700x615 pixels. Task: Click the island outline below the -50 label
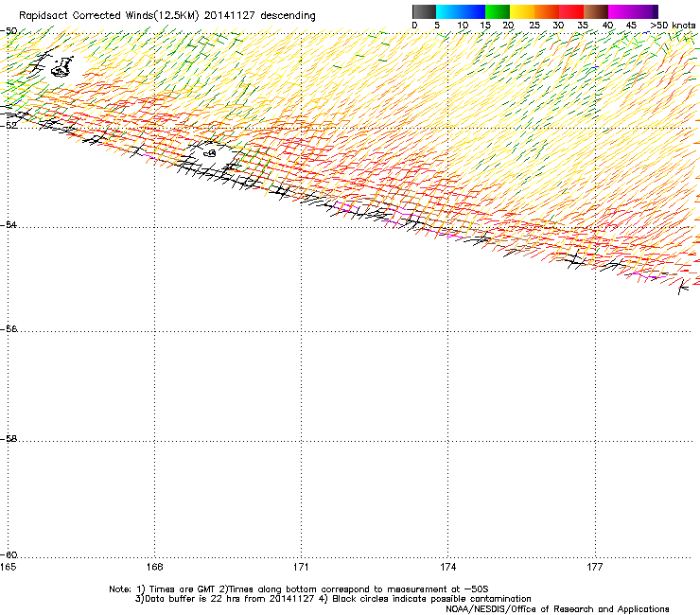tap(62, 67)
